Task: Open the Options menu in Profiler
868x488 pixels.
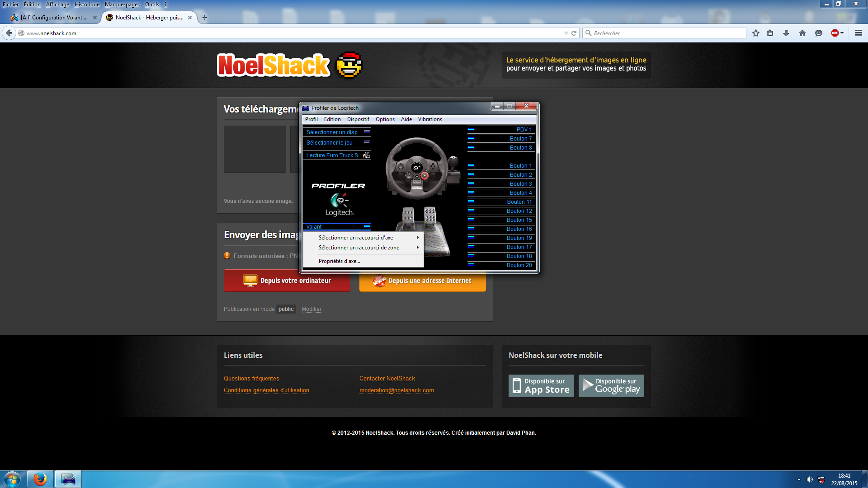Action: point(385,119)
